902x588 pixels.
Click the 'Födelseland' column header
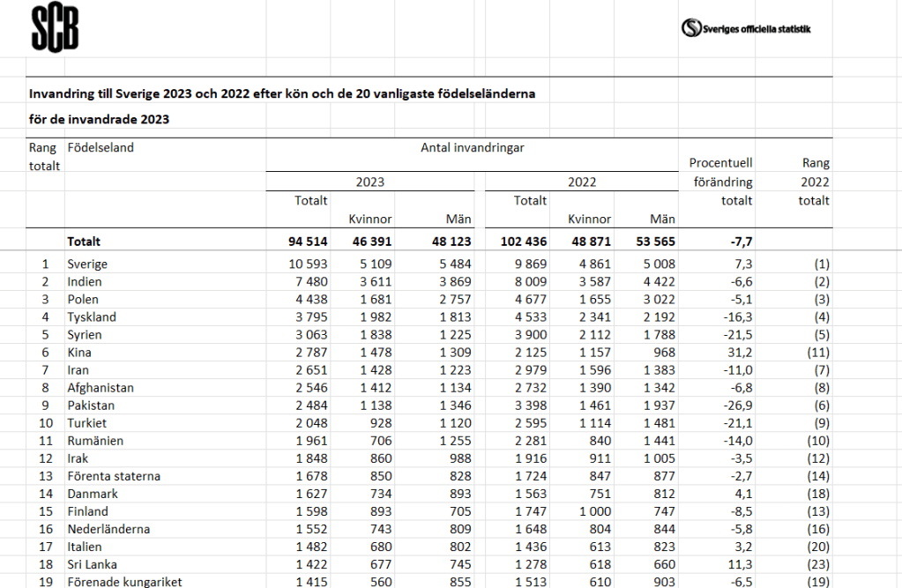[x=101, y=148]
